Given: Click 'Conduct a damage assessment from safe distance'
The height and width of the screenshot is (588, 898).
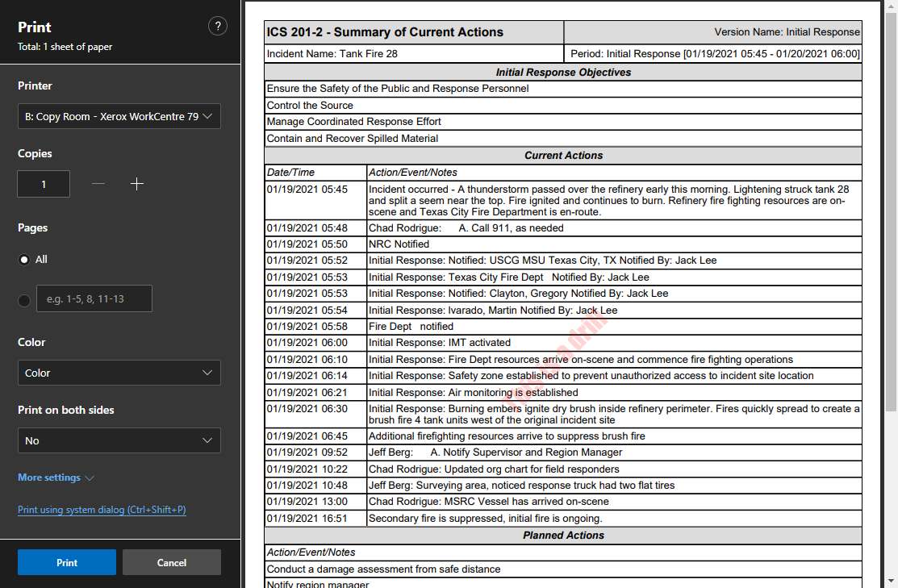Looking at the screenshot, I should coord(384,569).
